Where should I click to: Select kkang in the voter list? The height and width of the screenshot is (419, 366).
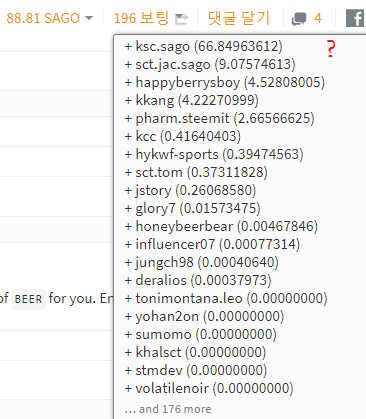(x=192, y=100)
